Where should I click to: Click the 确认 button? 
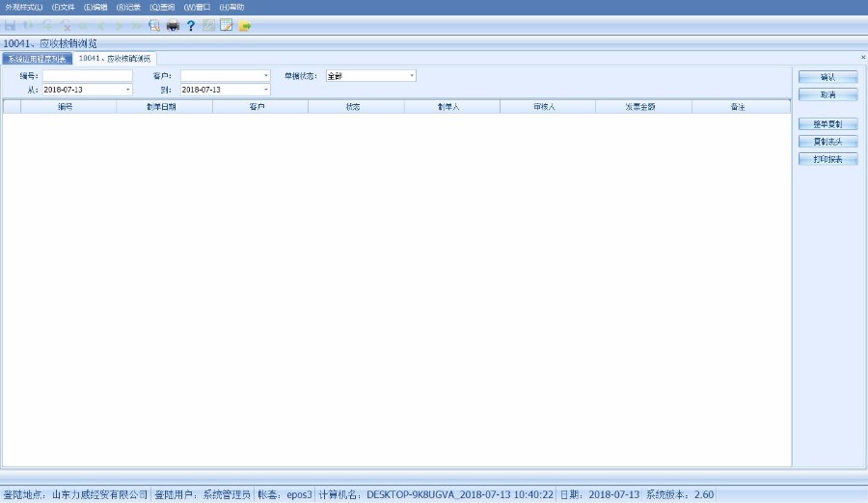[x=828, y=77]
